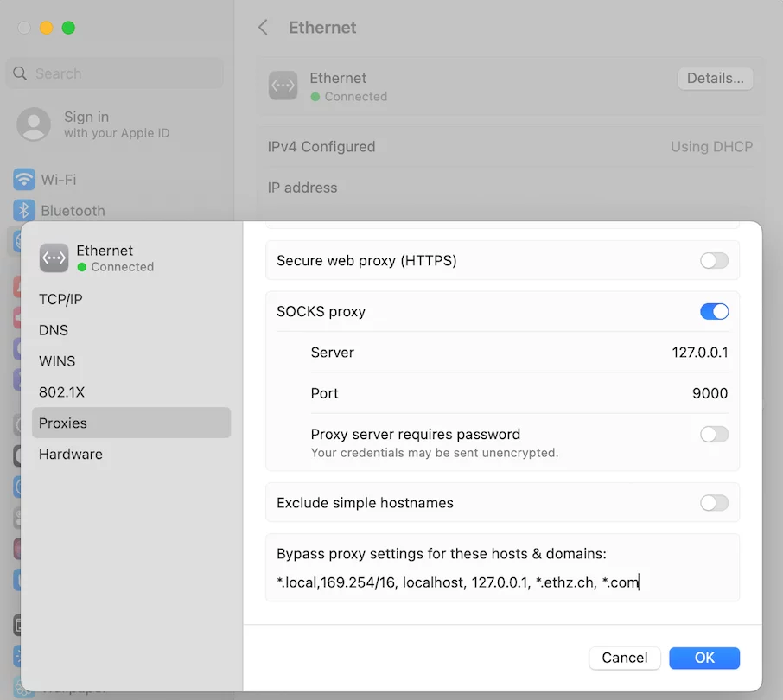The image size is (783, 700).
Task: Cancel the proxy settings changes
Action: (x=624, y=658)
